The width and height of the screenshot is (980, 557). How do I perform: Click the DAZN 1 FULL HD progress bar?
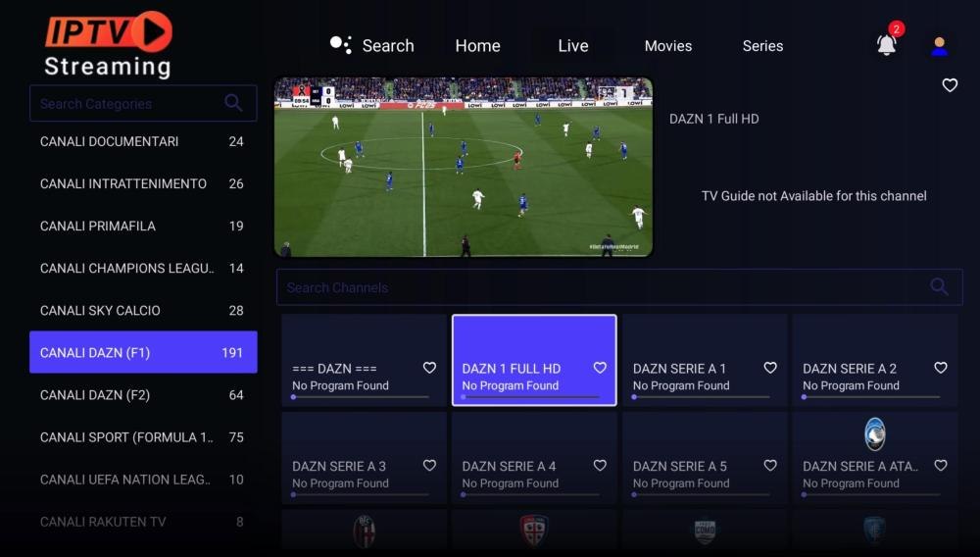530,397
